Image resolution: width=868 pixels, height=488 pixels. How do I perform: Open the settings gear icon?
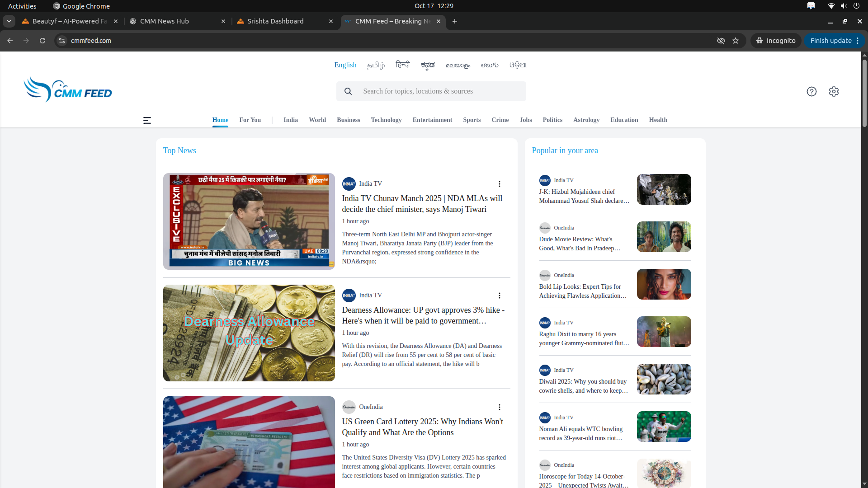tap(834, 91)
